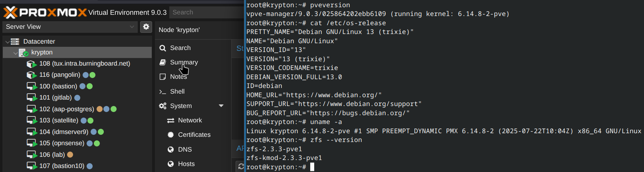The image size is (644, 172).
Task: Focus the top Search input field
Action: (206, 12)
